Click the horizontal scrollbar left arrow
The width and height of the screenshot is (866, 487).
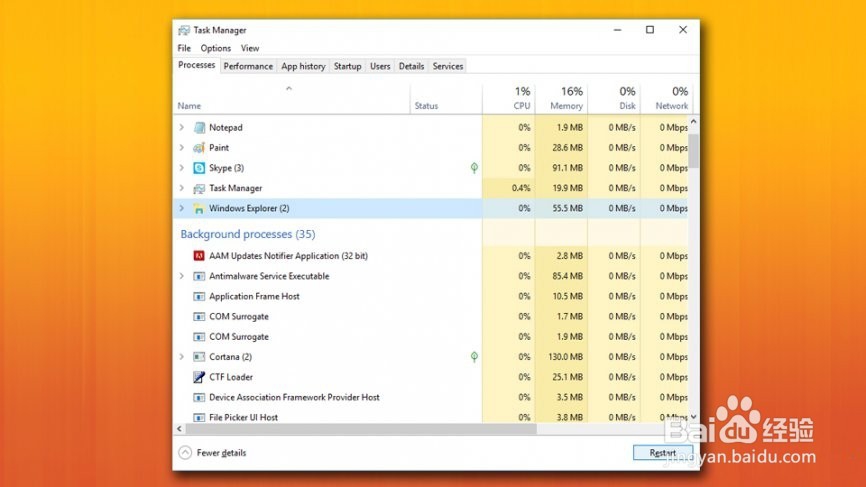[x=179, y=428]
